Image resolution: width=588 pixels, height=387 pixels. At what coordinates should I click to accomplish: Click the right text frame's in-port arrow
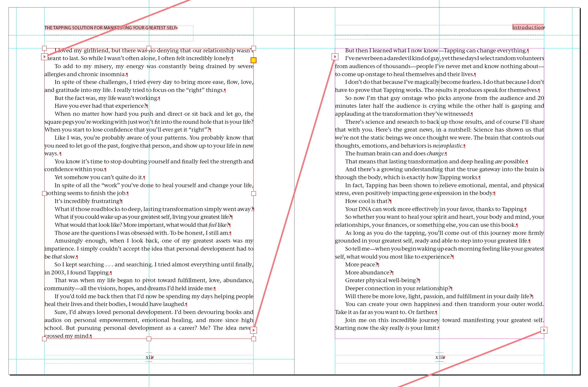[x=335, y=57]
